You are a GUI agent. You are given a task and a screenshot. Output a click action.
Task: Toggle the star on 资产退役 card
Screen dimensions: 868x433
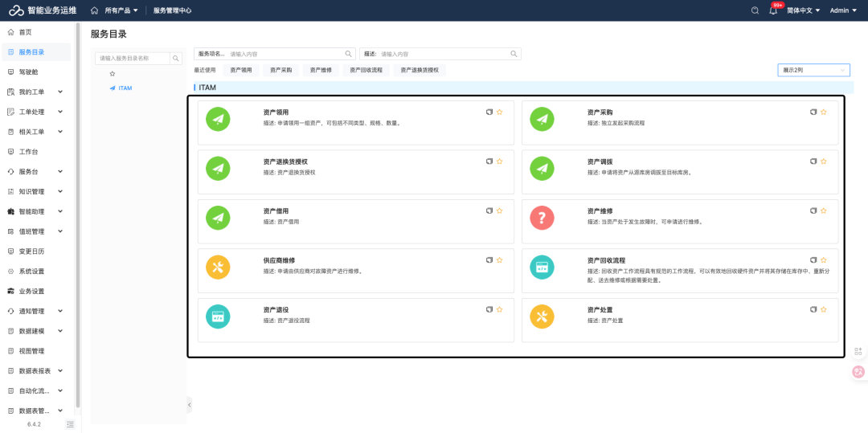[499, 309]
